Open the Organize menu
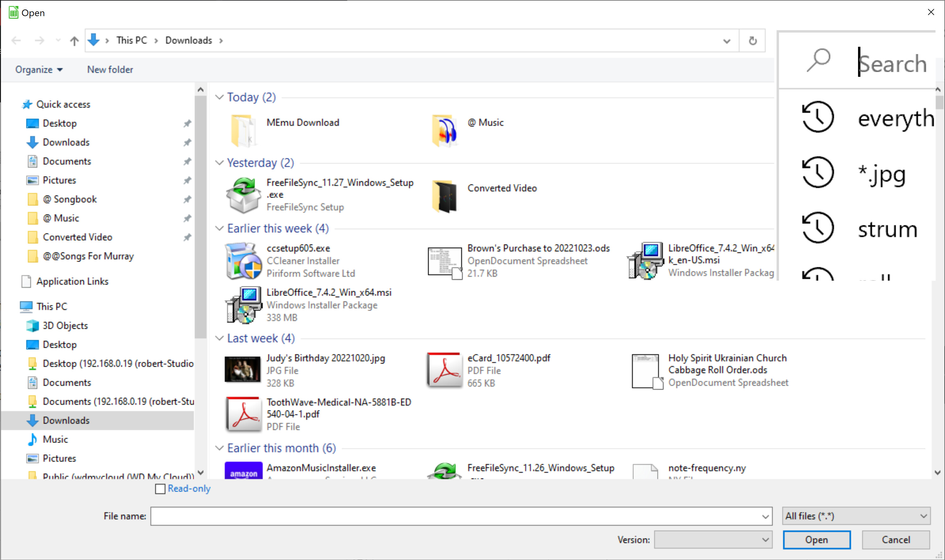The height and width of the screenshot is (560, 945). (x=39, y=70)
